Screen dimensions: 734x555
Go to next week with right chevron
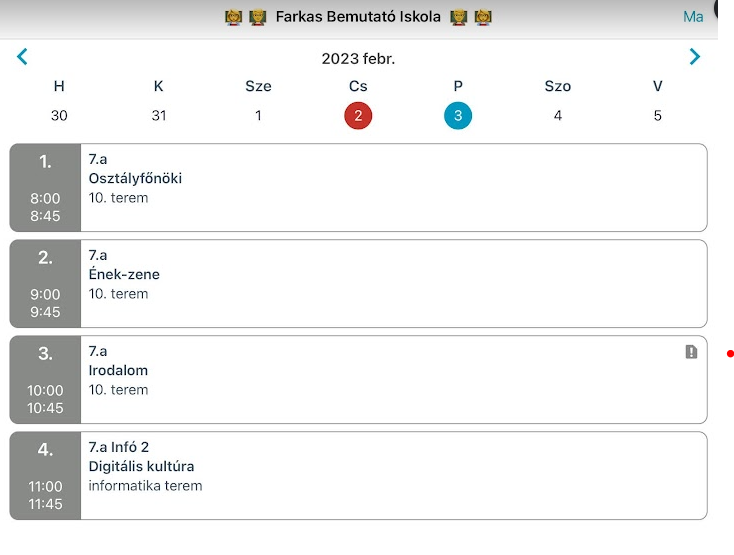pos(695,57)
